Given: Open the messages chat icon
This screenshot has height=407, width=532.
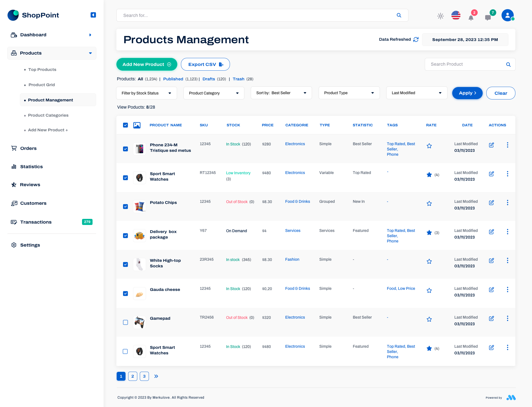Looking at the screenshot, I should coord(488,17).
